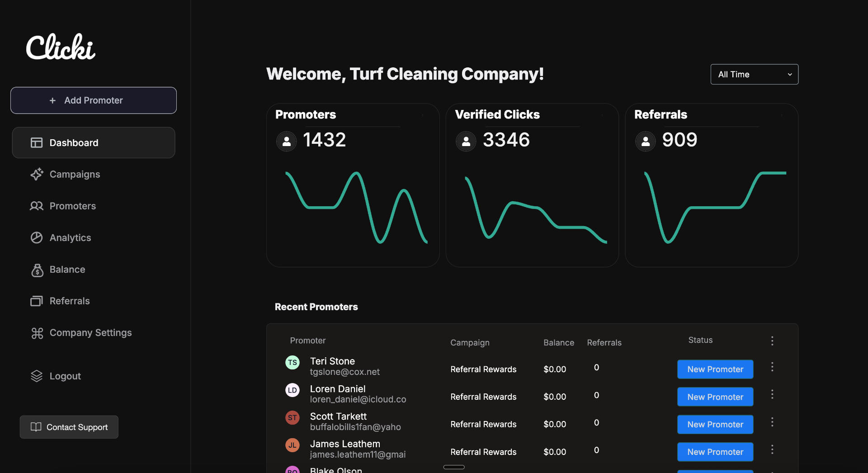Image resolution: width=868 pixels, height=473 pixels.
Task: Click the Campaigns sparkle icon
Action: click(37, 175)
